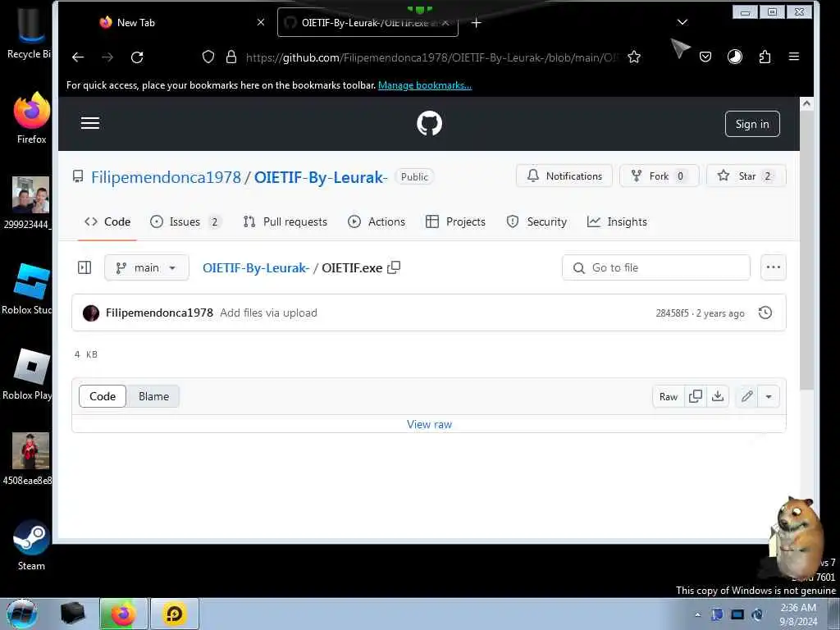Screen dimensions: 840x630
Task: Star the repository with Star button
Action: 746,176
